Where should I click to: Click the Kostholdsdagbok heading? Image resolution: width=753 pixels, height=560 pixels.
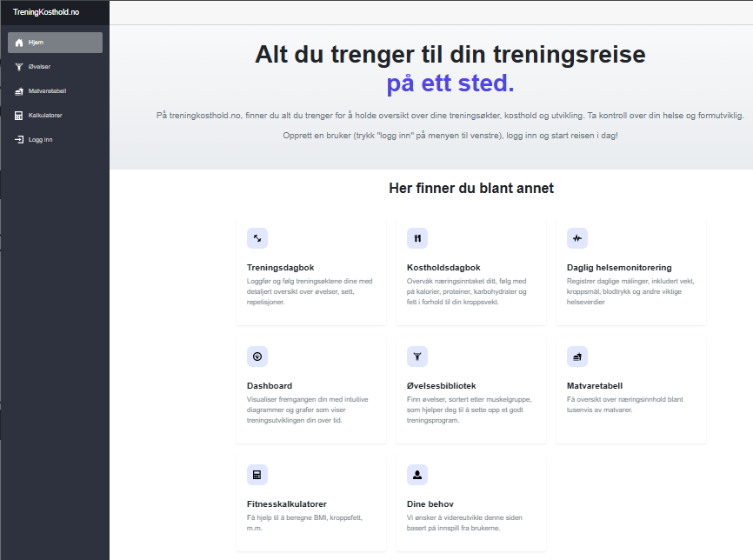click(x=443, y=267)
